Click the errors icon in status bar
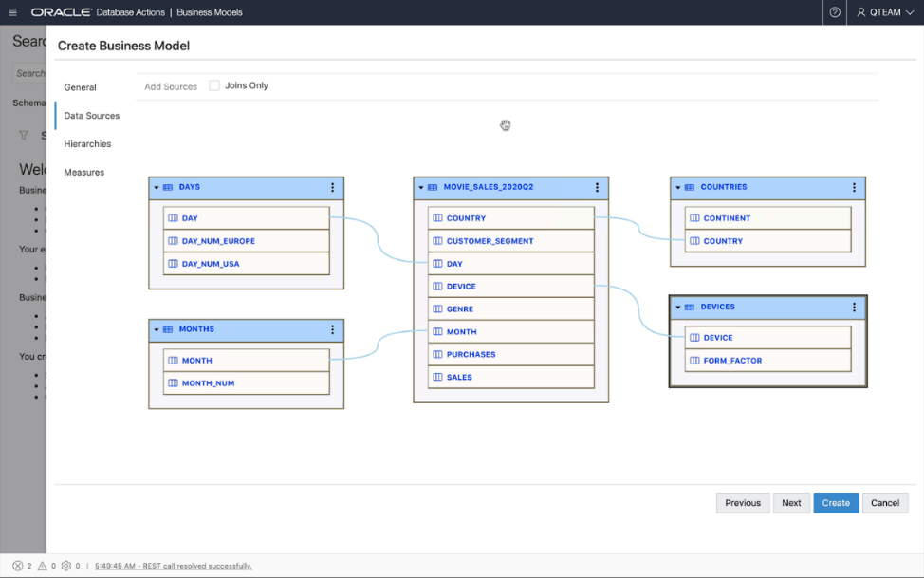Viewport: 924px width, 578px height. pyautogui.click(x=17, y=566)
